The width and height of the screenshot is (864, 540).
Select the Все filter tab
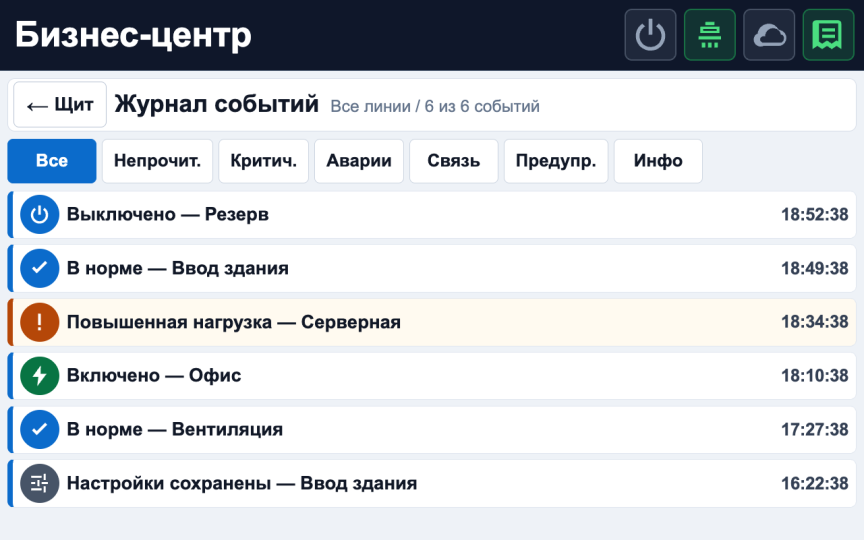point(52,161)
